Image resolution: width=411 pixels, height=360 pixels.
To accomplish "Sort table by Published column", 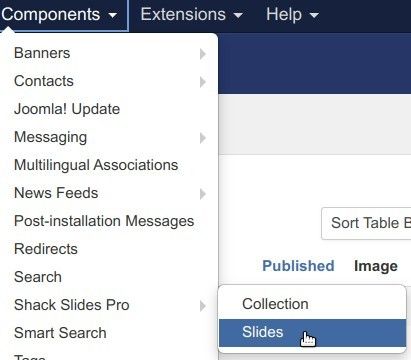I will [x=298, y=266].
